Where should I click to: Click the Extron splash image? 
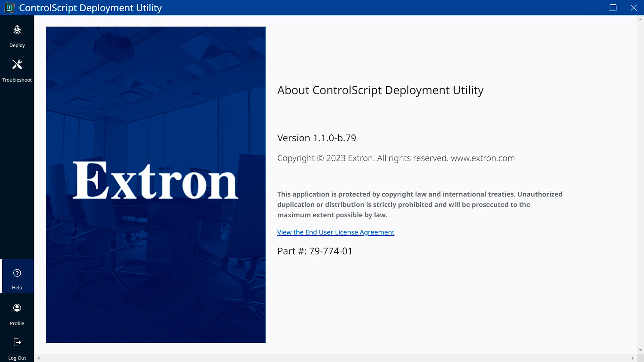[156, 185]
